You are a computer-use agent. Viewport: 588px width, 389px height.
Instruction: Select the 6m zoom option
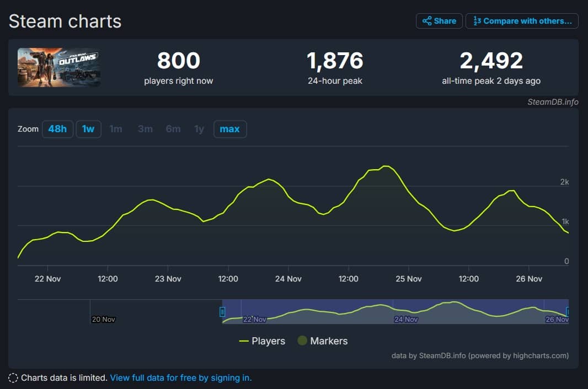point(173,129)
